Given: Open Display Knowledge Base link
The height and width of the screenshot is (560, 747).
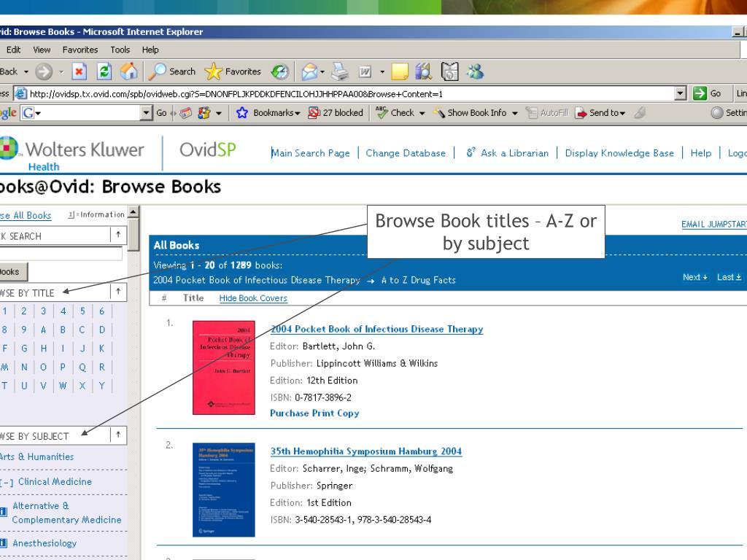Looking at the screenshot, I should click(619, 153).
